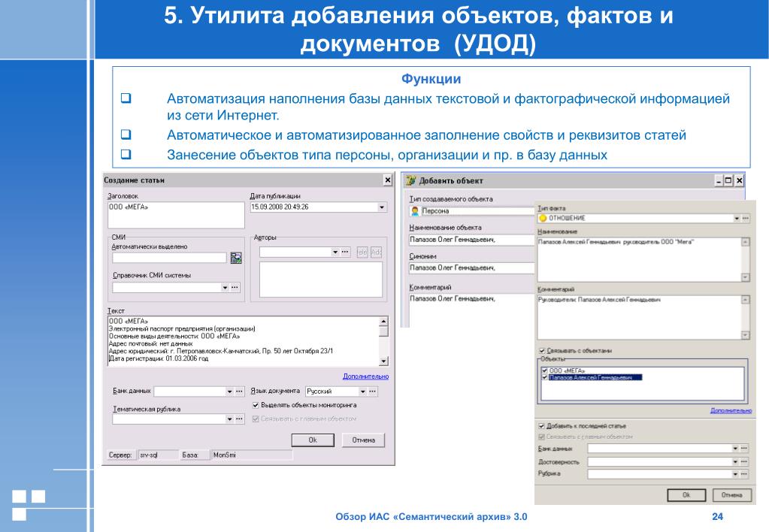Click the ellipsis button in the Авторы group
Screen dimensions: 769x532
tap(345, 252)
